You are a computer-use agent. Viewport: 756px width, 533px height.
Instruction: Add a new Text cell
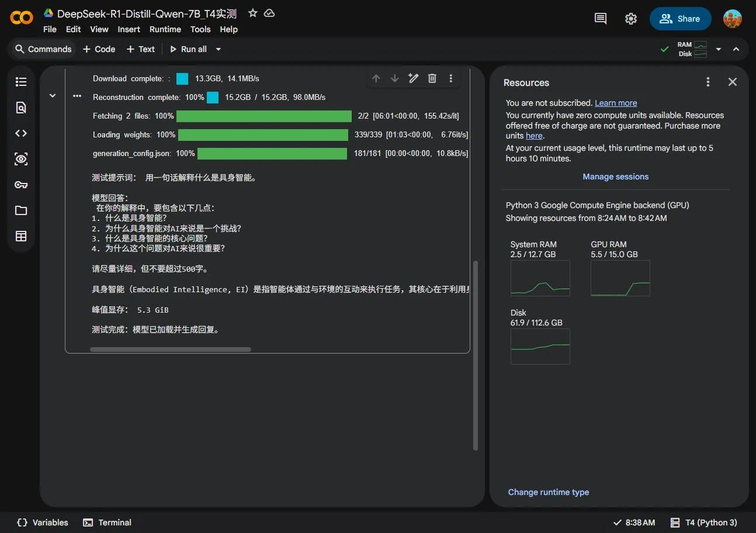pos(141,49)
